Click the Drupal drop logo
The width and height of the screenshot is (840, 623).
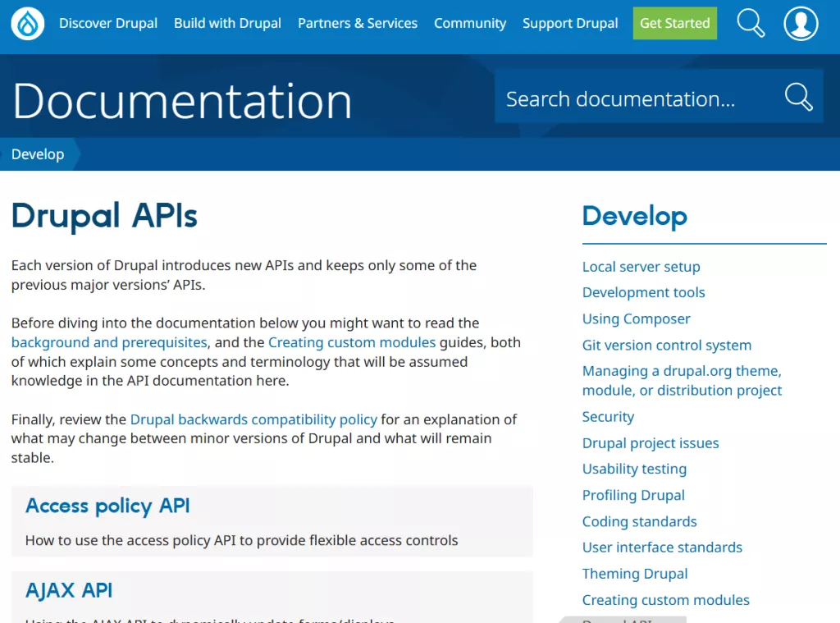28,24
